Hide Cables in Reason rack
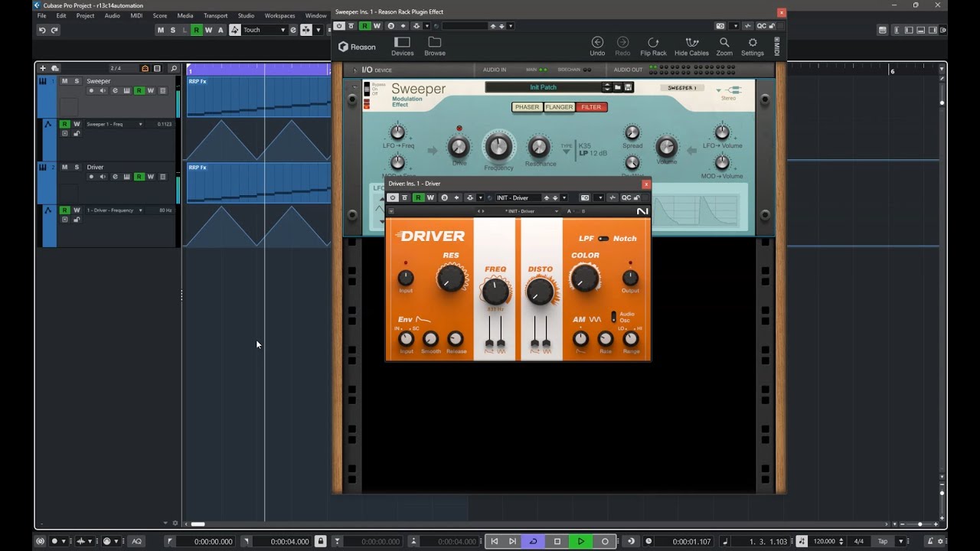This screenshot has width=980, height=551. click(691, 46)
